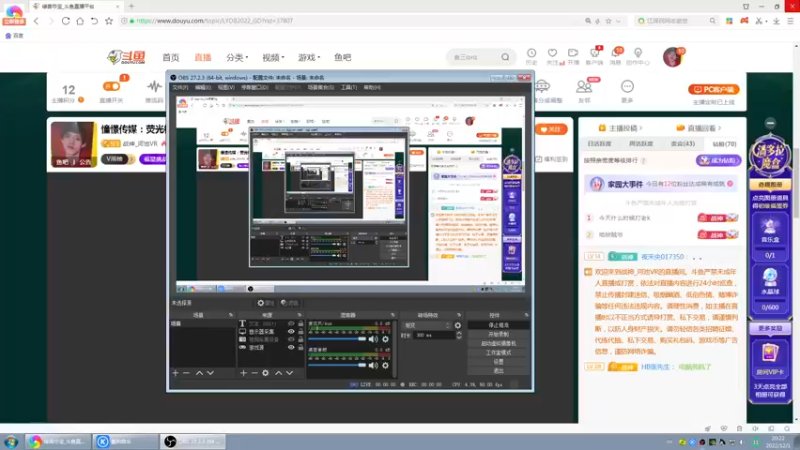Screen dimensions: 800x450
Task: Open Douyu messages bell icon
Action: pos(616,53)
